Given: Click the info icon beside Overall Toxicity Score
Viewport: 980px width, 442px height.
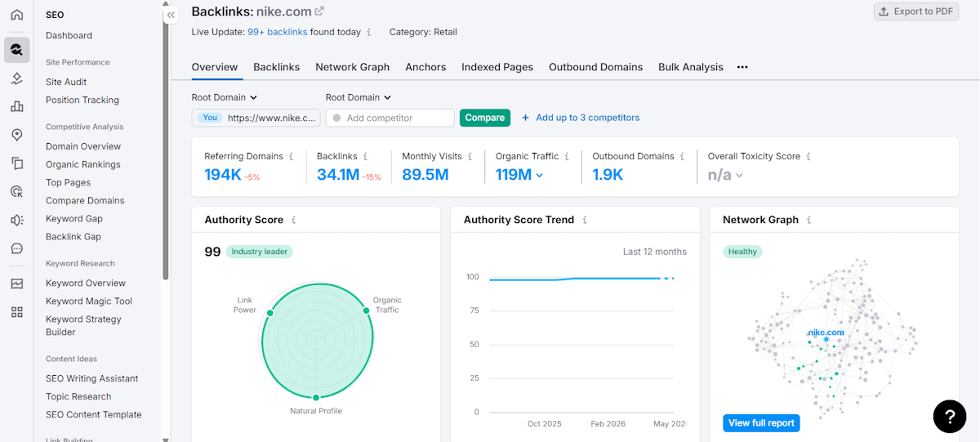Looking at the screenshot, I should (808, 156).
